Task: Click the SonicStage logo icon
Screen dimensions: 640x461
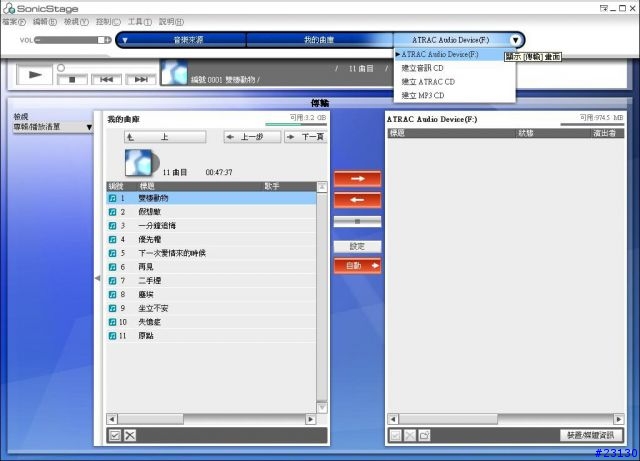Action: [x=9, y=8]
